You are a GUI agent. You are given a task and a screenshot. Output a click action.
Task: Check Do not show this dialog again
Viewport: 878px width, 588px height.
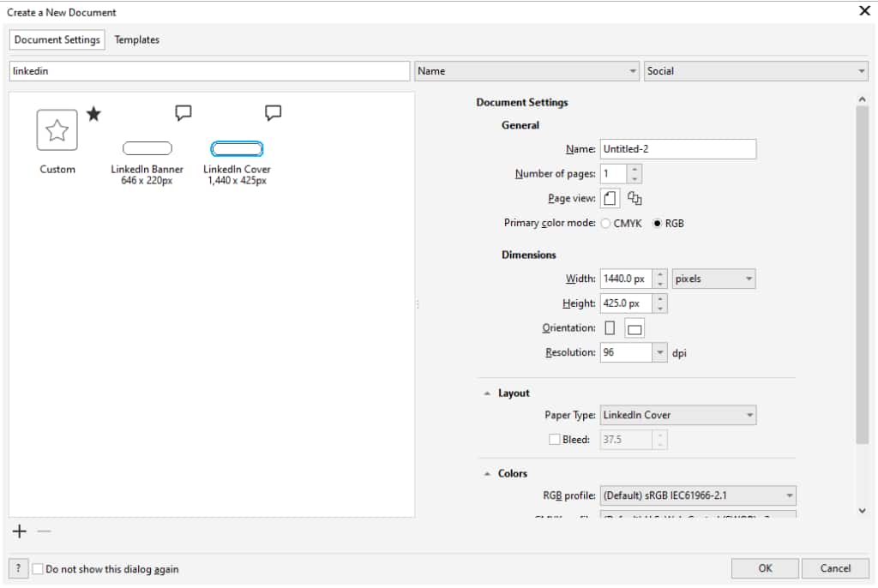click(x=38, y=568)
